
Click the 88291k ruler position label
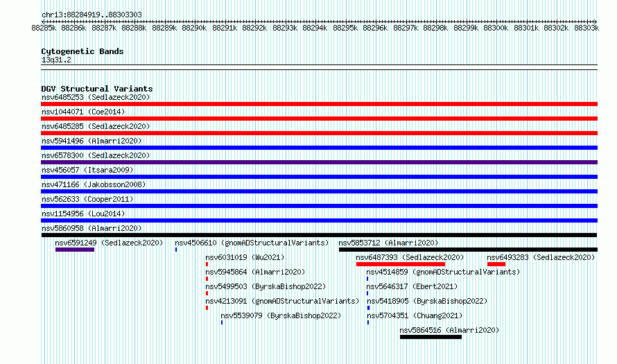tap(225, 28)
